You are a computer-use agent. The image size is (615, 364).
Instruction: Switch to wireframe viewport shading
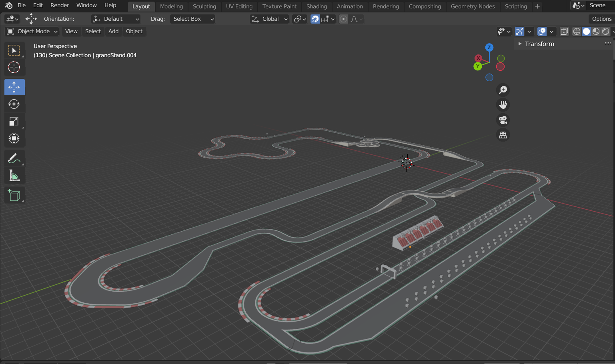[577, 31]
